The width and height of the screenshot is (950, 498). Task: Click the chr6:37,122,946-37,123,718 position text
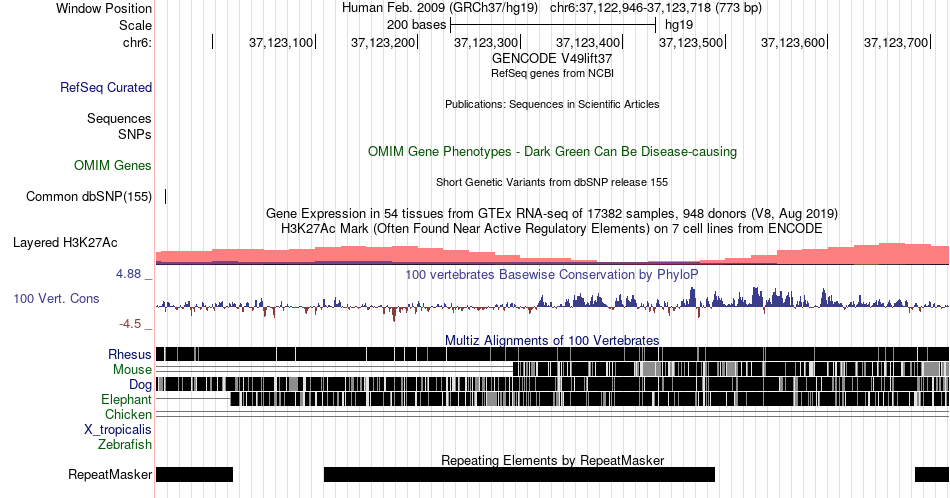click(656, 8)
